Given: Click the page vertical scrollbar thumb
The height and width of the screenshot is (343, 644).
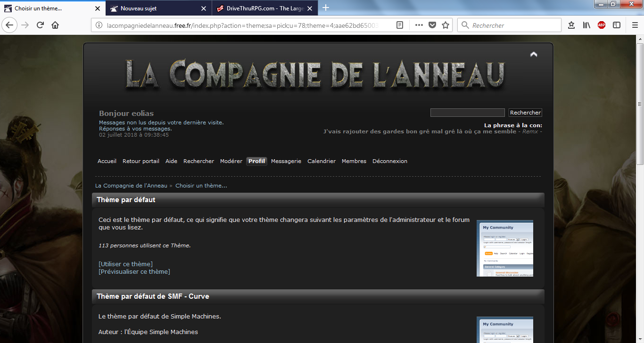Looking at the screenshot, I should point(640,104).
